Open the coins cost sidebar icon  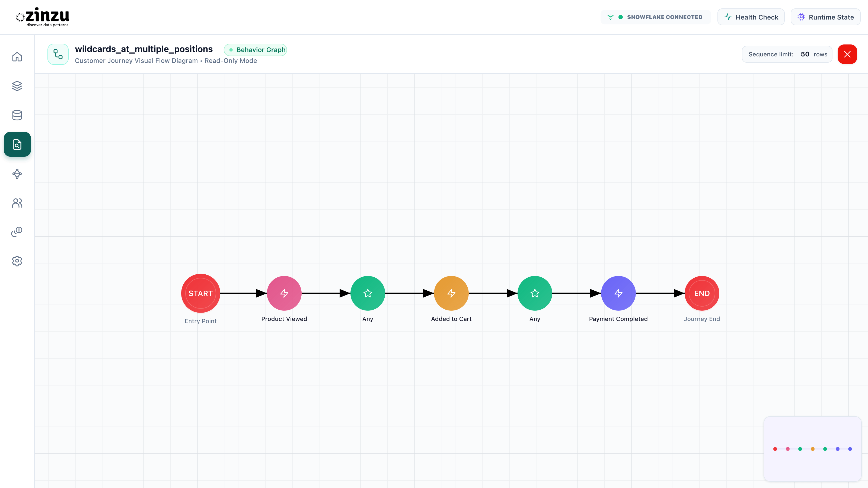pos(17,232)
